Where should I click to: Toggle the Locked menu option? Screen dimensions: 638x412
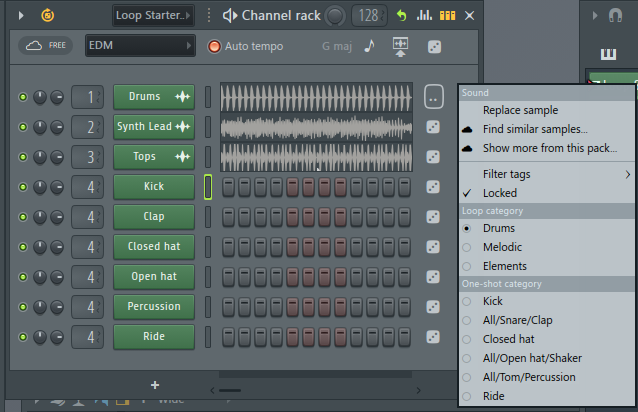pyautogui.click(x=547, y=193)
